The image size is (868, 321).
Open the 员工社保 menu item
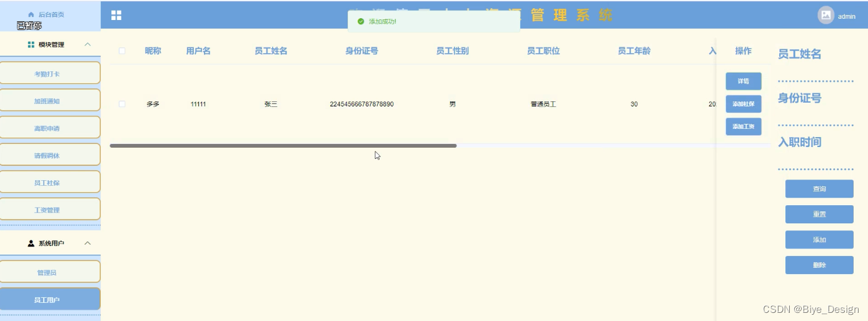coord(50,182)
